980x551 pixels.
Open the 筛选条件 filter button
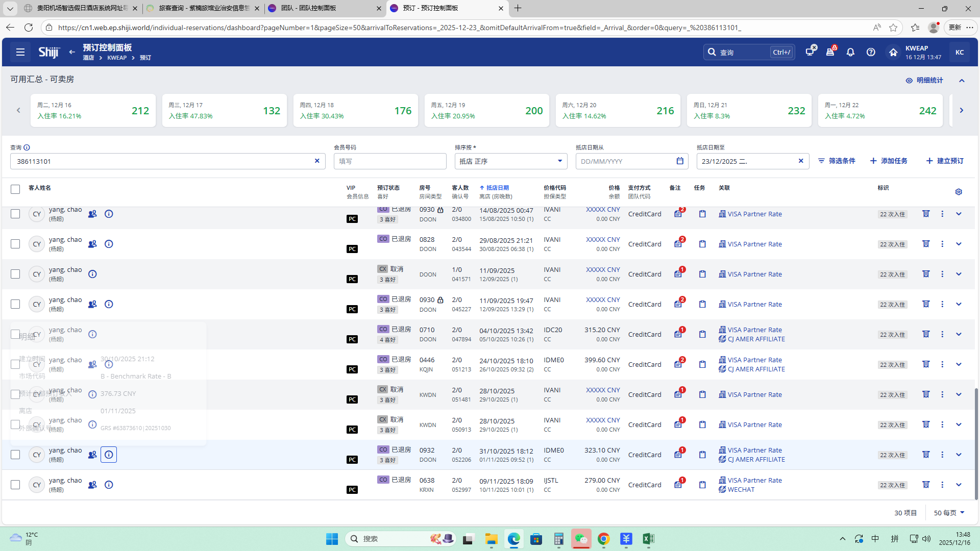(x=837, y=161)
